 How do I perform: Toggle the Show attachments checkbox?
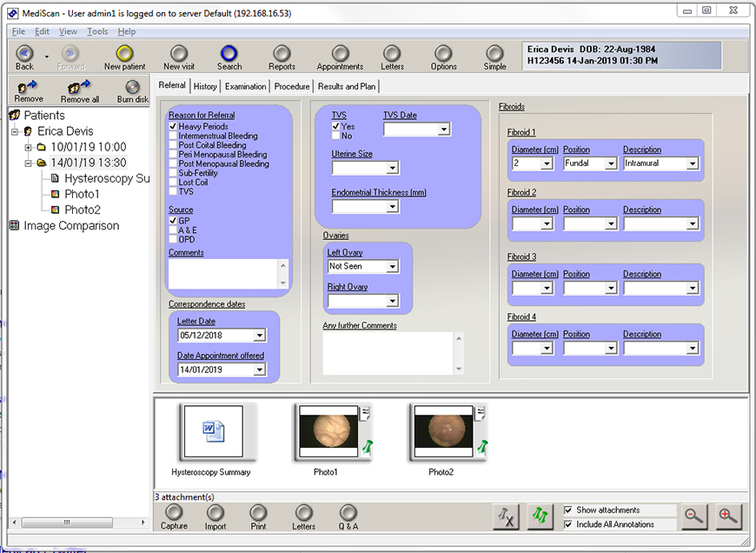(x=568, y=510)
